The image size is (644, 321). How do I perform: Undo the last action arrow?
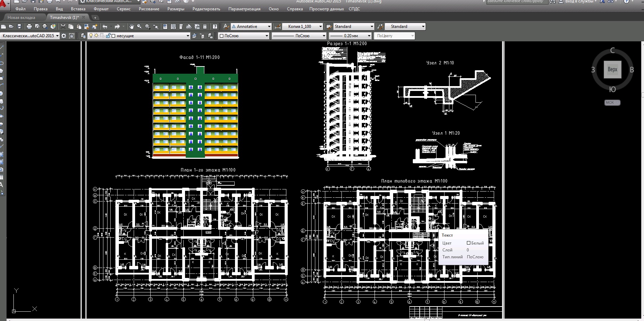pyautogui.click(x=105, y=26)
